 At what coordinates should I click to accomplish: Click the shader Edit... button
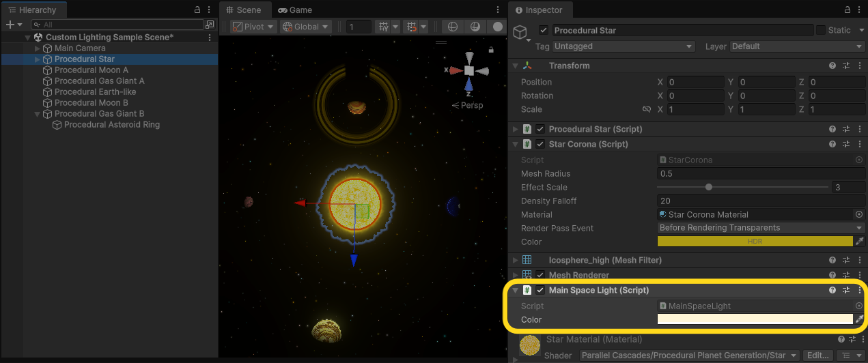point(817,355)
